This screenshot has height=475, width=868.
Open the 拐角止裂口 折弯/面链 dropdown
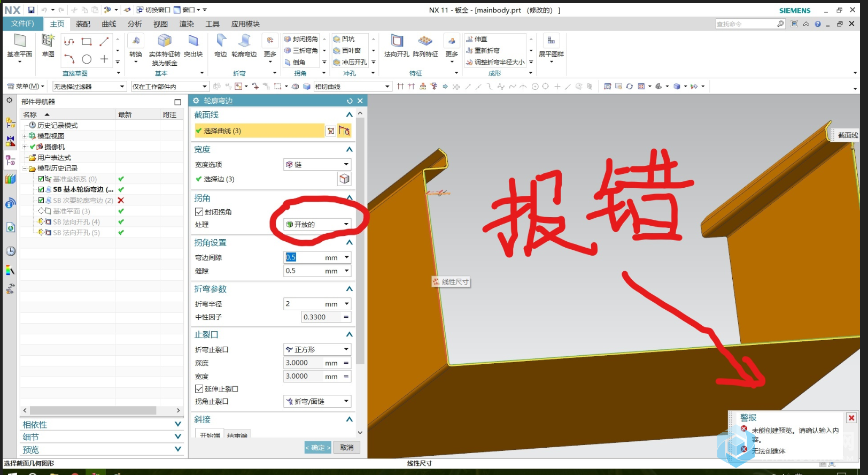tap(317, 401)
